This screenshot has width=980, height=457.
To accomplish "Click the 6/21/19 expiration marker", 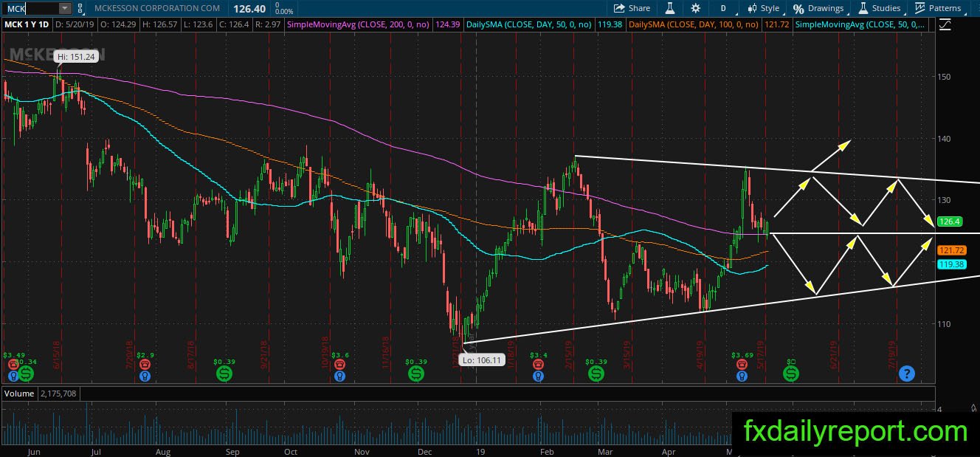I will (x=833, y=354).
